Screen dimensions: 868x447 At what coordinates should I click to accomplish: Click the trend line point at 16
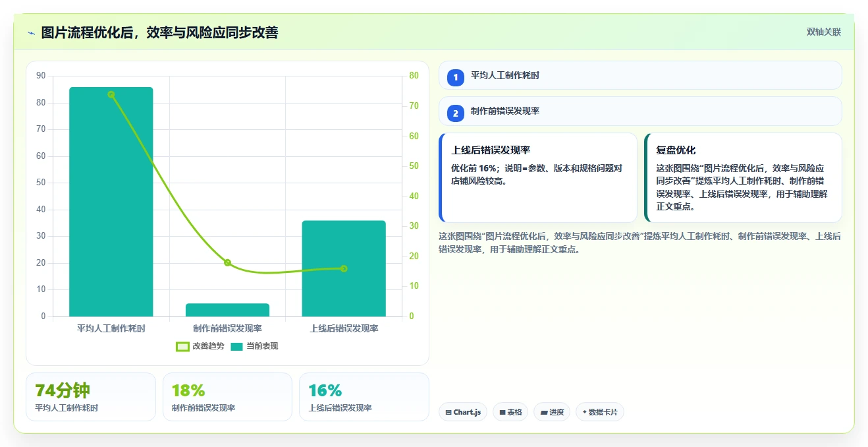344,268
